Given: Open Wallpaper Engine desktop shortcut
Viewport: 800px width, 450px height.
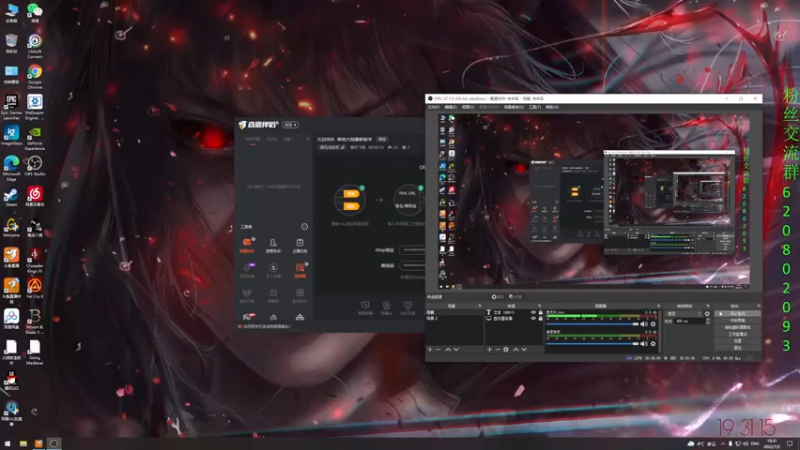Looking at the screenshot, I should coord(35,107).
